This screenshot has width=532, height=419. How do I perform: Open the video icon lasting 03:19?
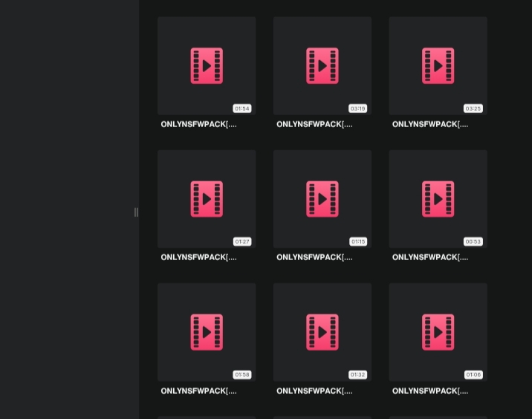tap(322, 66)
